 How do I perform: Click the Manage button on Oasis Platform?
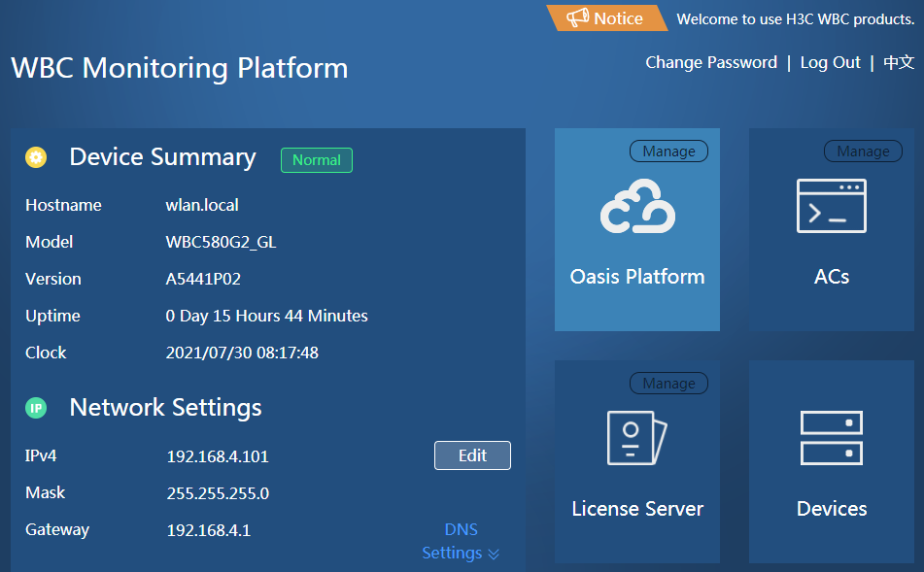(668, 151)
